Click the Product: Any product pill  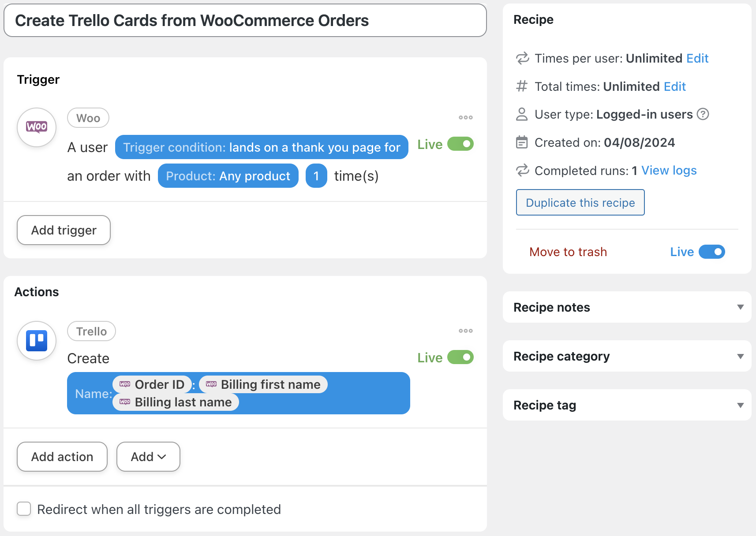(228, 176)
